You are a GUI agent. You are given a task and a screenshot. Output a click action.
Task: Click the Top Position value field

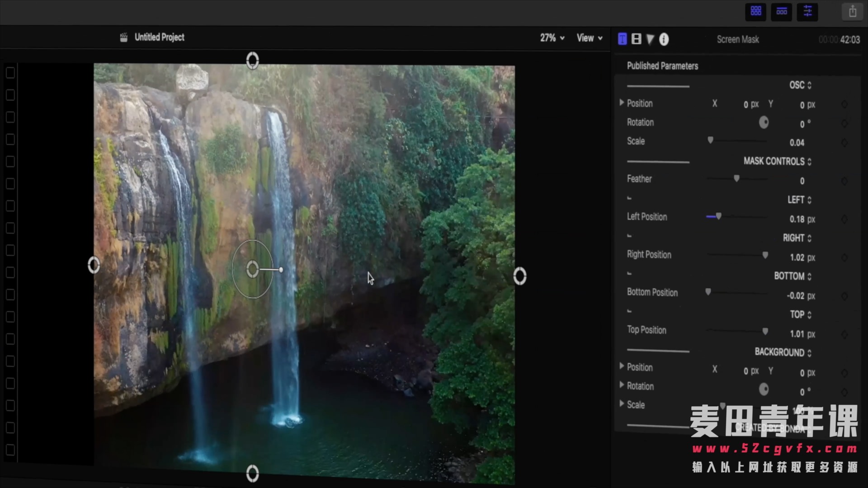pyautogui.click(x=797, y=334)
